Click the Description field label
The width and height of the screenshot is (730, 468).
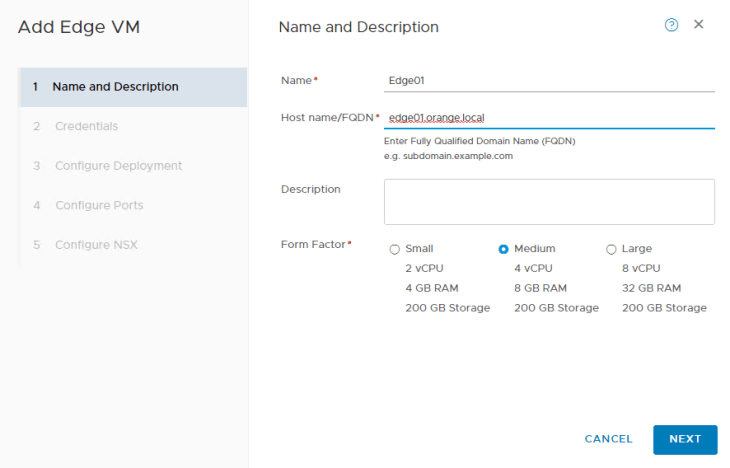click(311, 189)
